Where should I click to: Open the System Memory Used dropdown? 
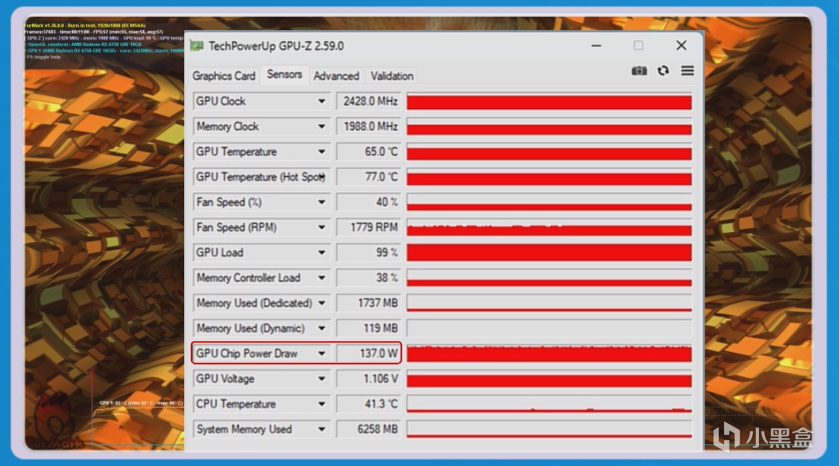coord(322,429)
